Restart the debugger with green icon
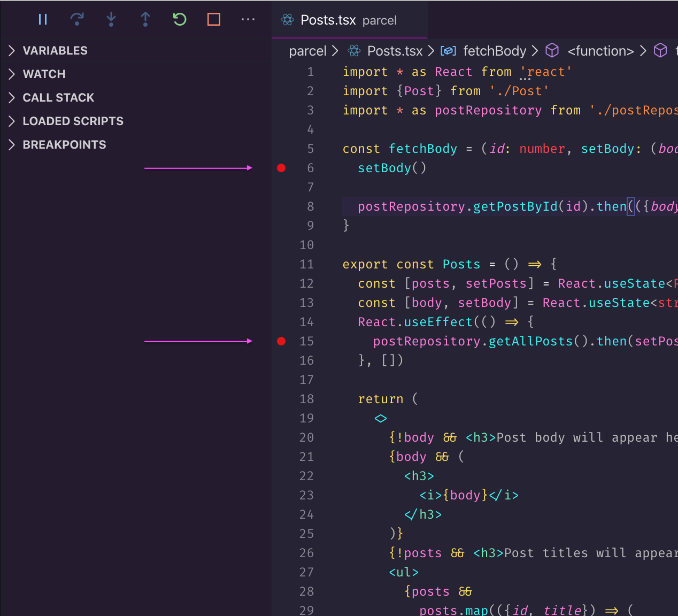Image resolution: width=678 pixels, height=616 pixels. [180, 20]
